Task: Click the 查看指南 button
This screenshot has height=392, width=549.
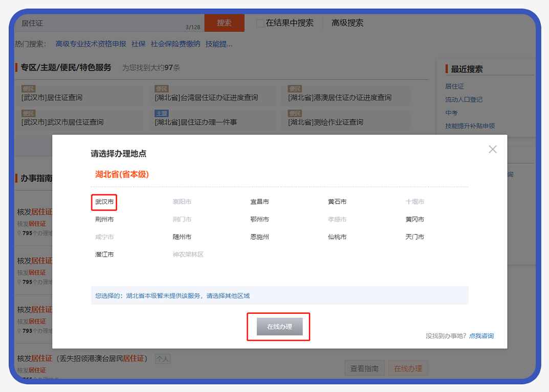Action: pos(364,368)
